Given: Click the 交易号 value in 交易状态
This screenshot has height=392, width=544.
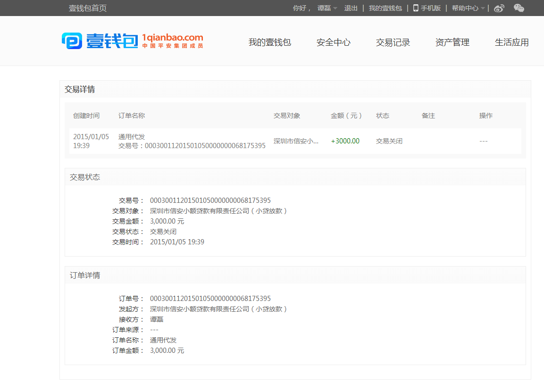Looking at the screenshot, I should [210, 200].
